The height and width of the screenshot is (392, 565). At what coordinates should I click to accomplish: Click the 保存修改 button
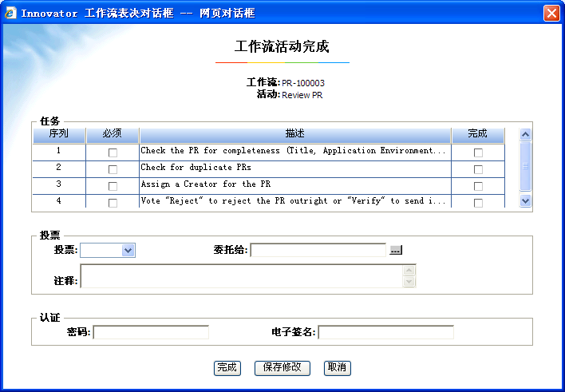[282, 368]
